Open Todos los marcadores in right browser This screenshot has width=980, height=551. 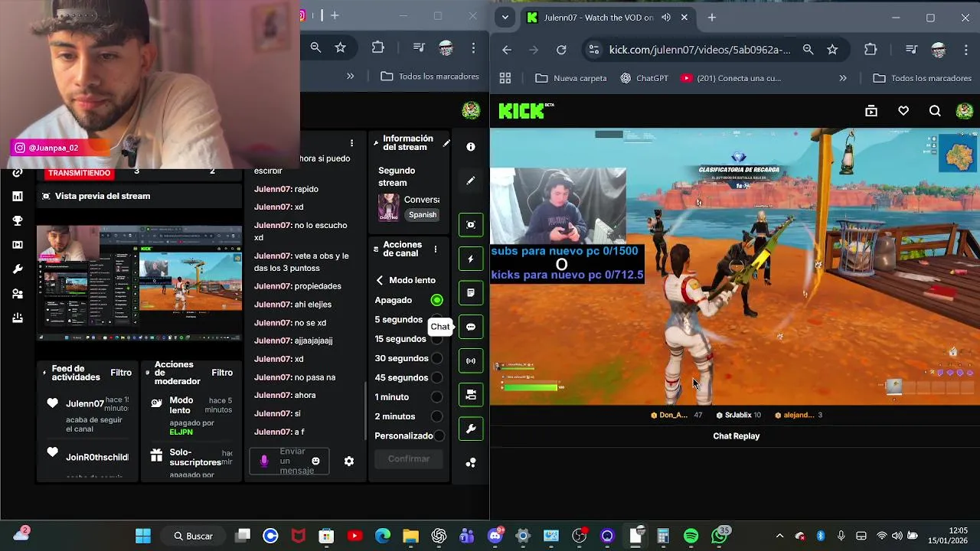923,78
